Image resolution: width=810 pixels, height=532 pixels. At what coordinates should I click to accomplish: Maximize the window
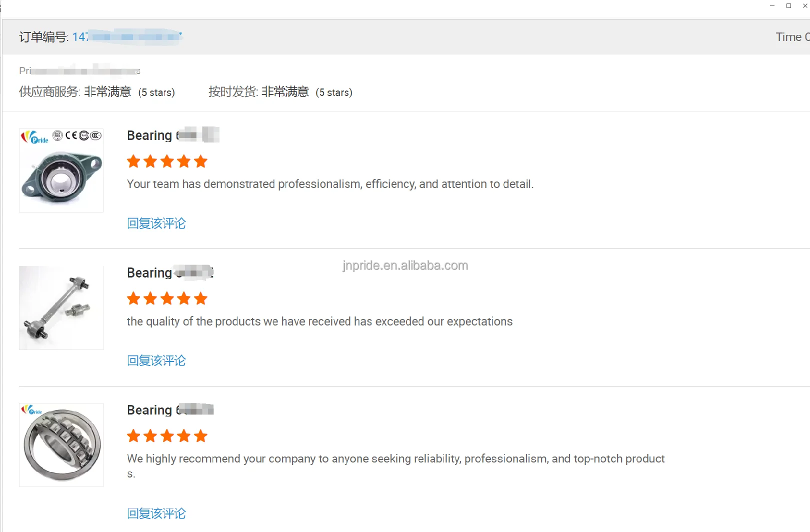788,6
